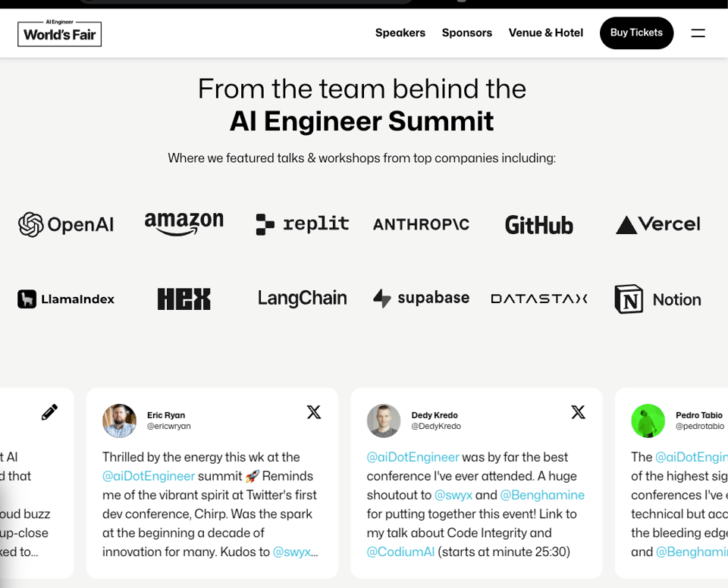The image size is (728, 588).
Task: Click the OpenAI logo
Action: coord(66,224)
